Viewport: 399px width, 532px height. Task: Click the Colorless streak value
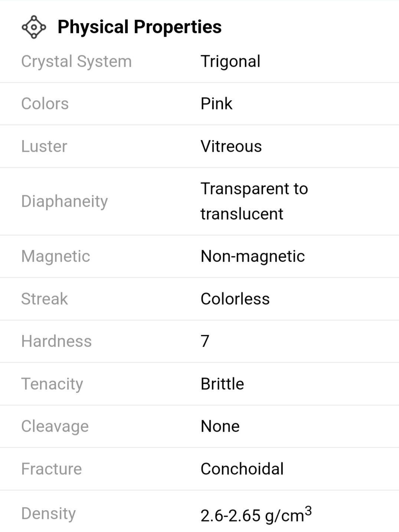235,299
